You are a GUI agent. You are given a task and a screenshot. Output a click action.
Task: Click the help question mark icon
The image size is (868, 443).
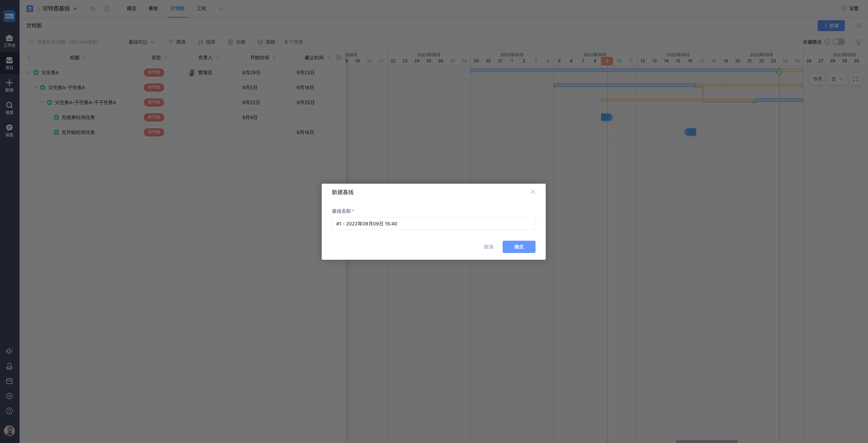9,411
